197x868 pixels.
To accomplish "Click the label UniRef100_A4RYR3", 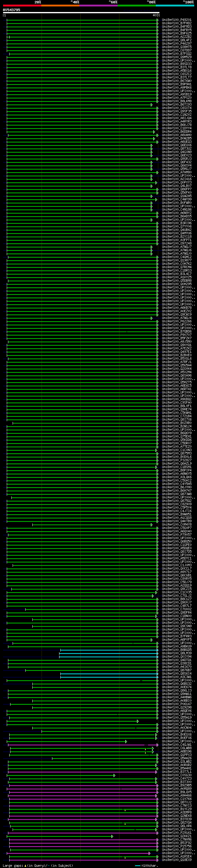I will (x=177, y=122).
